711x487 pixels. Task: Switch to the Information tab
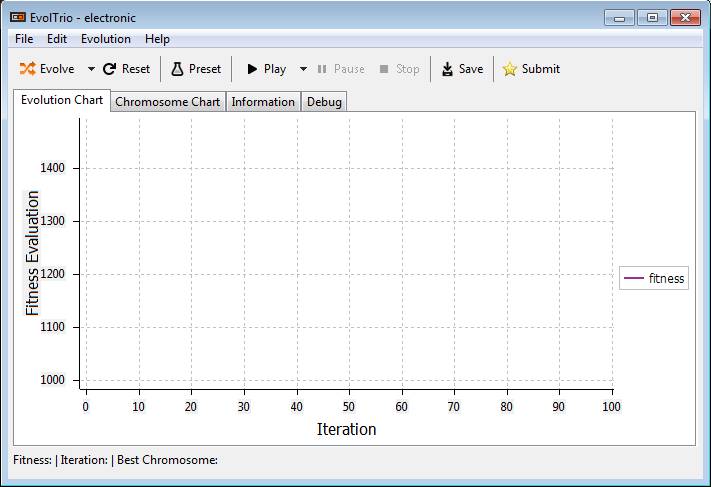point(263,102)
